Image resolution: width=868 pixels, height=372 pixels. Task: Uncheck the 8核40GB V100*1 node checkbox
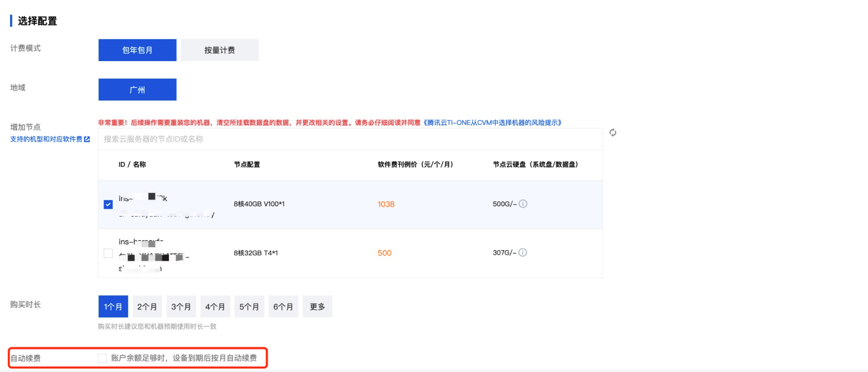click(x=108, y=204)
